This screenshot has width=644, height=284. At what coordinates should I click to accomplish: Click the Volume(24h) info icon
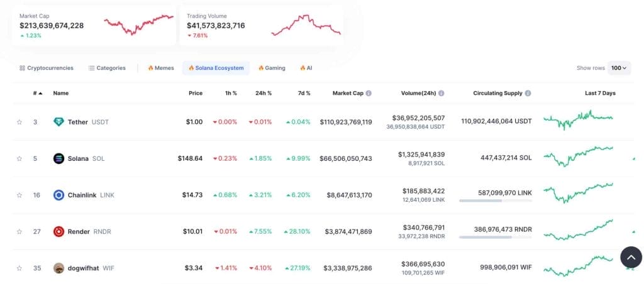pos(441,93)
